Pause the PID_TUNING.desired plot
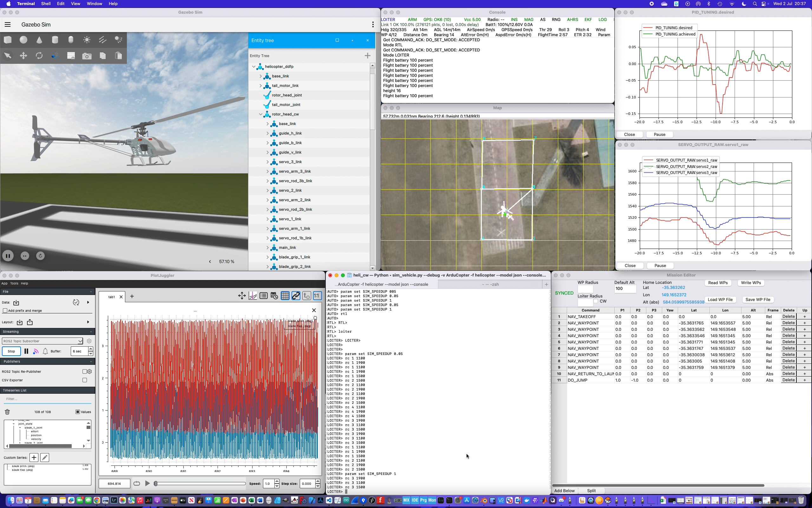Viewport: 812px width, 508px height. click(659, 135)
